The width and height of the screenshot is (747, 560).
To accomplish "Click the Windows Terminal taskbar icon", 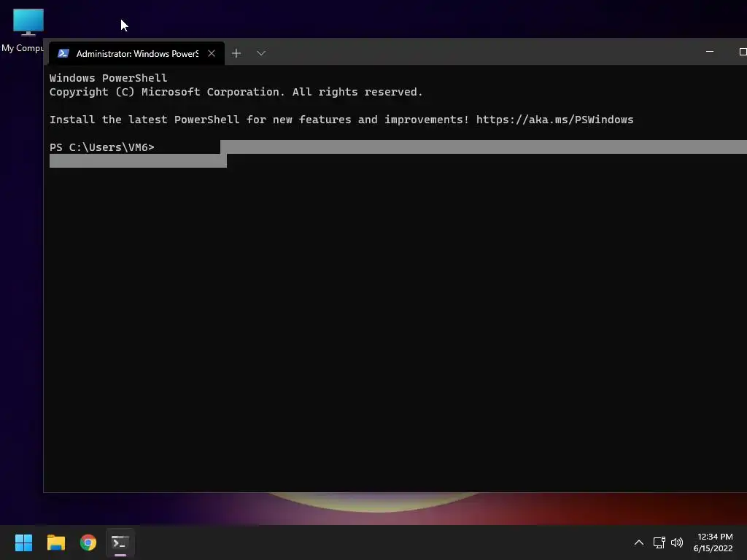I will tap(120, 542).
